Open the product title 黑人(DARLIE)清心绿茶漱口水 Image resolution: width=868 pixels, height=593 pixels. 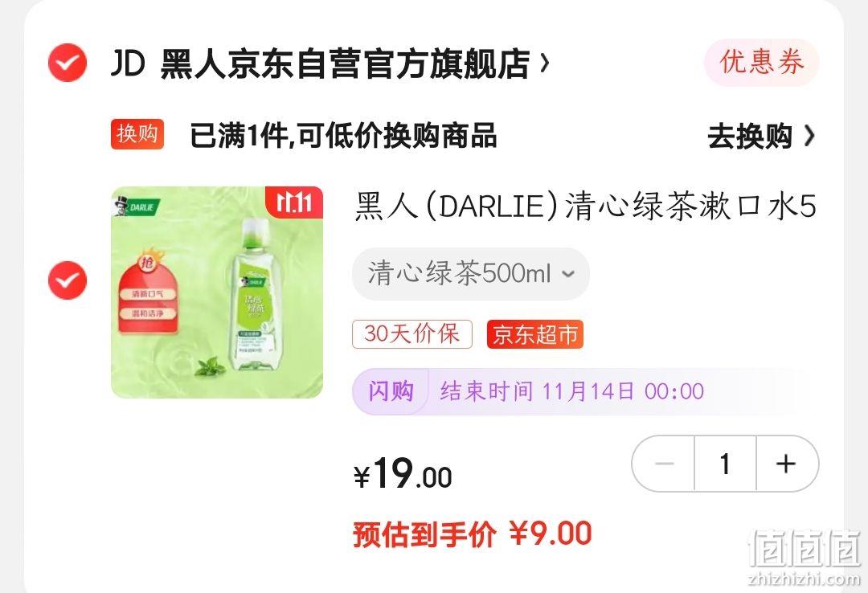(x=585, y=207)
